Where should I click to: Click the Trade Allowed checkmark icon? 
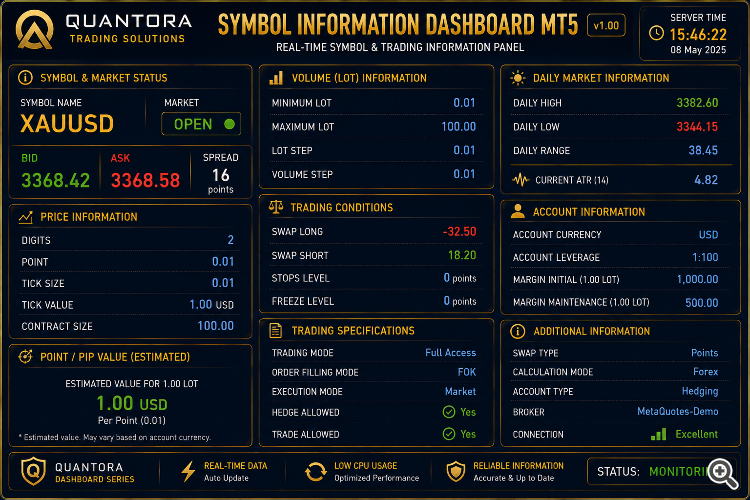tap(449, 434)
